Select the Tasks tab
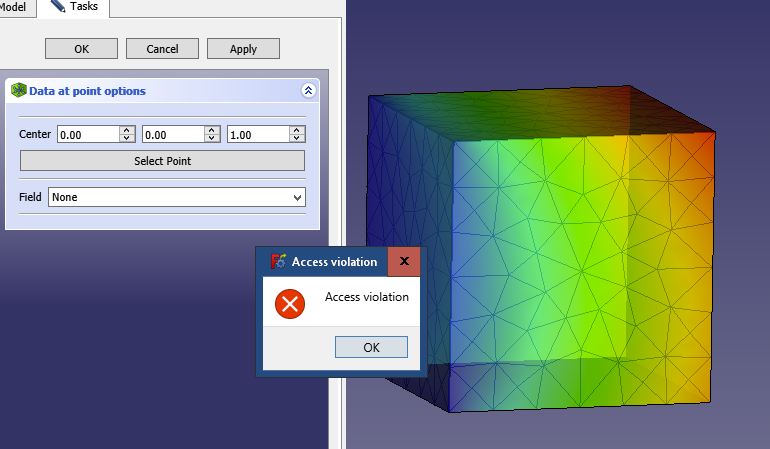 (x=74, y=7)
